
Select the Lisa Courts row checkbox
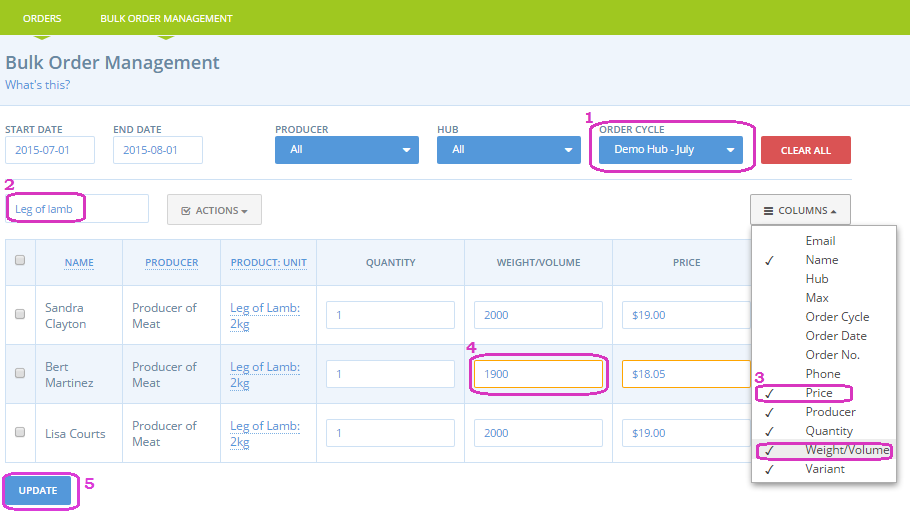20,432
